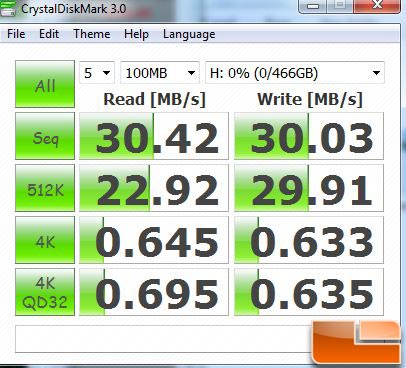Click the 512K read result 22.92
This screenshot has height=368, width=406.
[154, 188]
